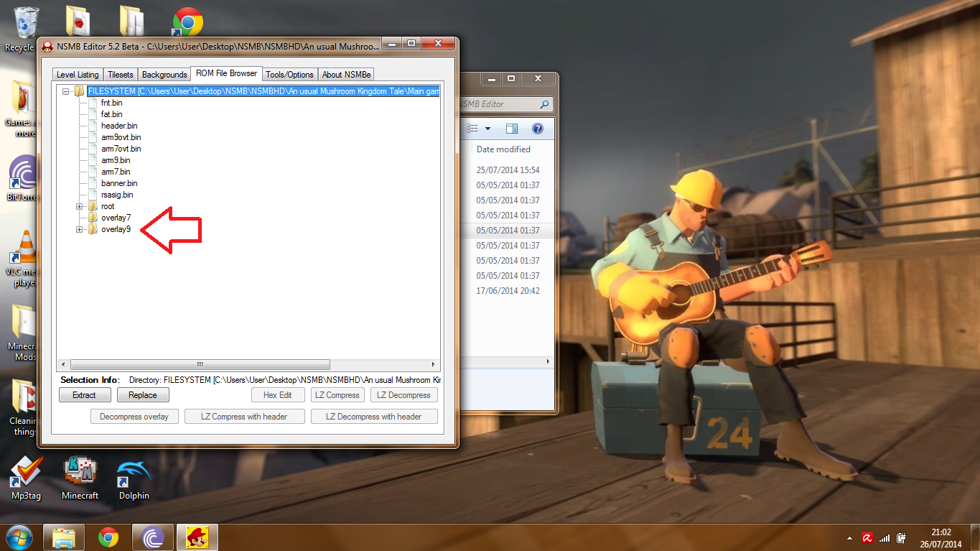980x551 pixels.
Task: Click the power plug tray icon
Action: (x=901, y=537)
